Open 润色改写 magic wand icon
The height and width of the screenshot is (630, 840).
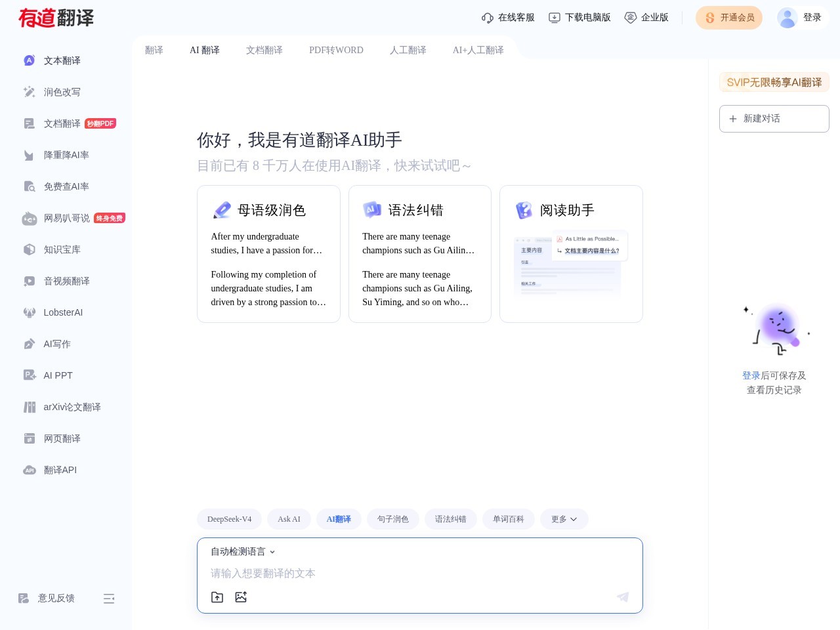point(29,92)
